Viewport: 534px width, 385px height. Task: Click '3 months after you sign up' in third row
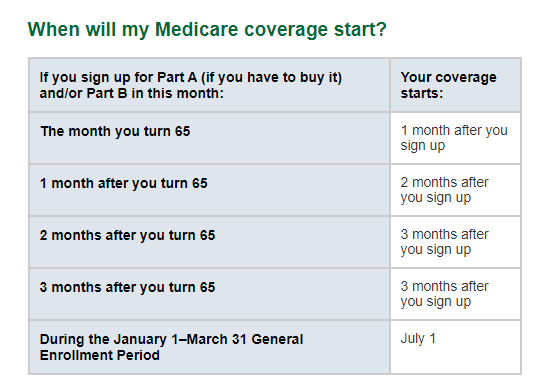click(x=456, y=243)
